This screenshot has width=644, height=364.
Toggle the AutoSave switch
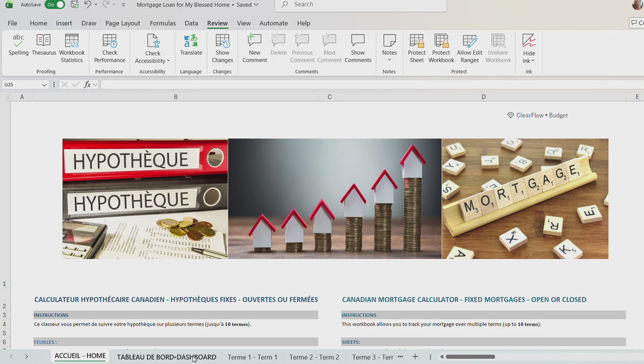pos(55,4)
